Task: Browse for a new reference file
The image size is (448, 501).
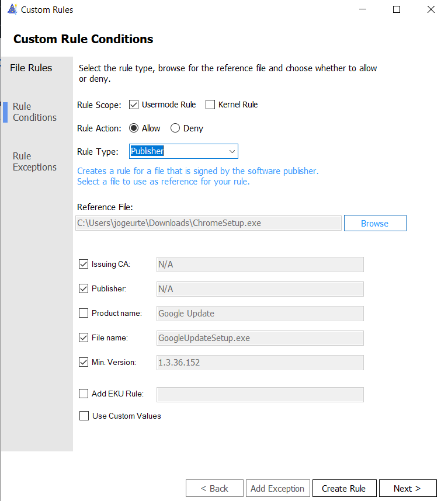Action: (374, 223)
